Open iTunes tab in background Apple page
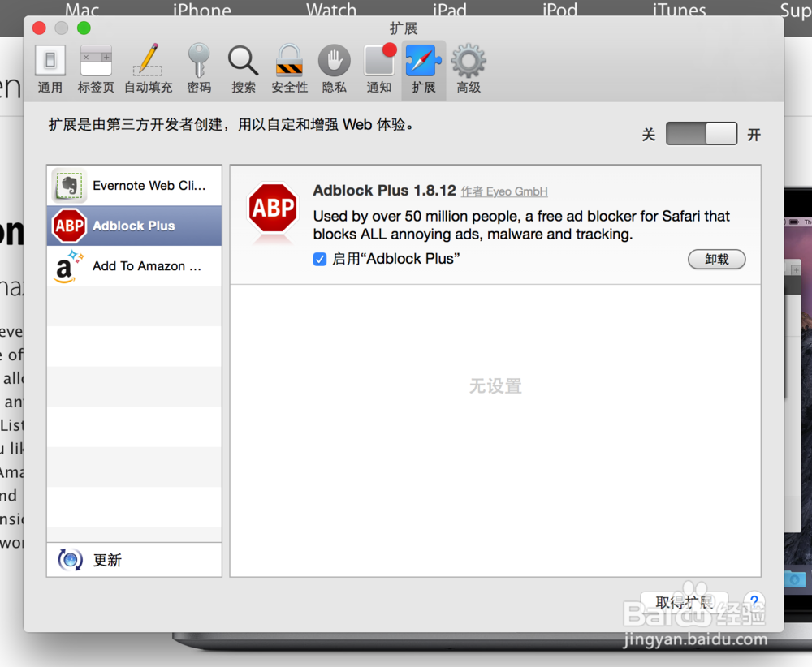812x667 pixels. (679, 9)
